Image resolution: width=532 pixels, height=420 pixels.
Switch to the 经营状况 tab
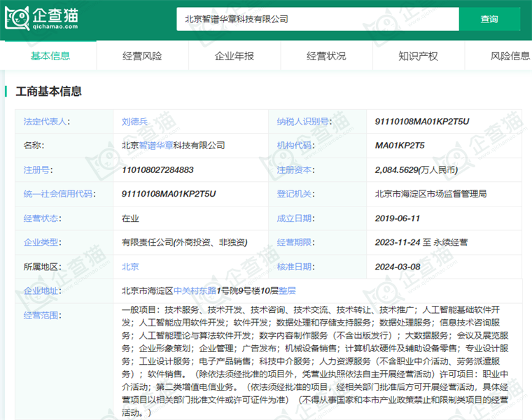pos(326,55)
